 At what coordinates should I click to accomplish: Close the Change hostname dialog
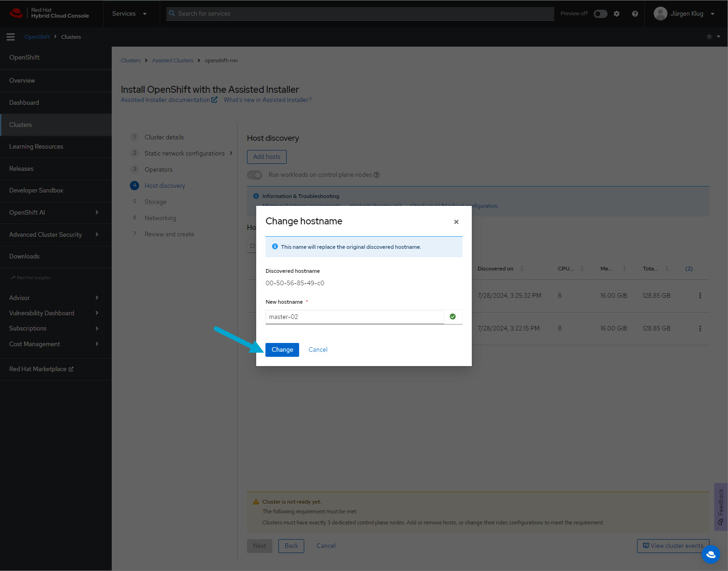point(456,222)
